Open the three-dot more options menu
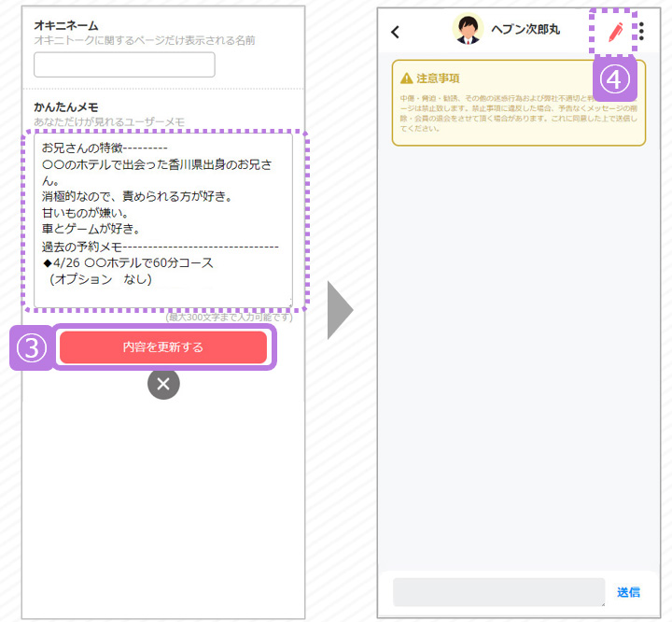Image resolution: width=672 pixels, height=622 pixels. tap(641, 32)
